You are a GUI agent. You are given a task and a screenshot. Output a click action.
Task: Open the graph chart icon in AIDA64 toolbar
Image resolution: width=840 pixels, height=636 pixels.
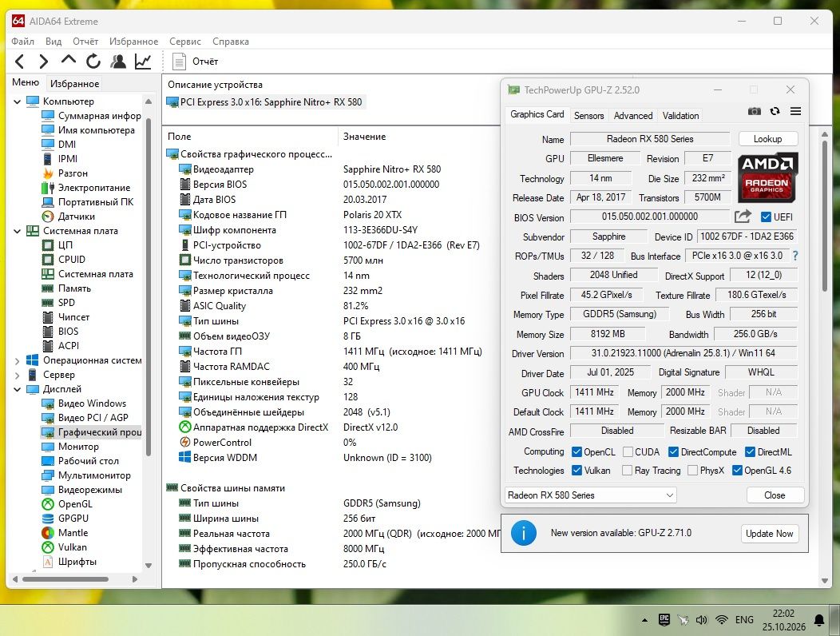point(142,62)
